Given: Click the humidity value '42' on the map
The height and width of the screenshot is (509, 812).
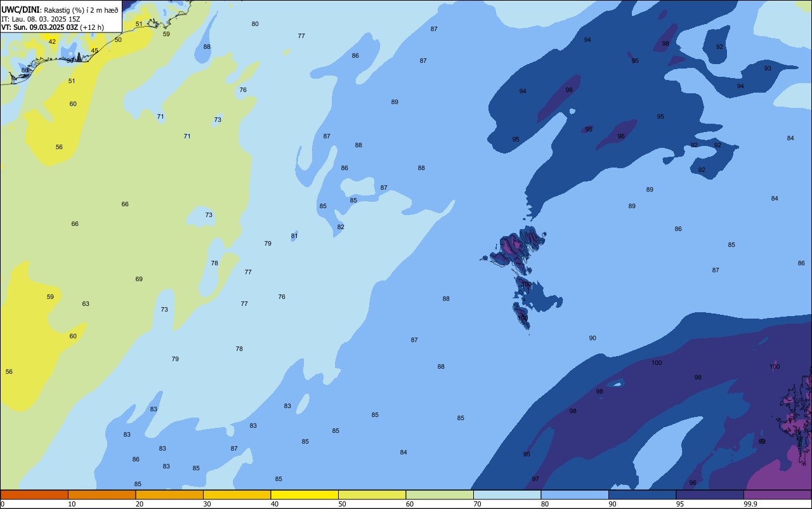Looking at the screenshot, I should pos(52,42).
